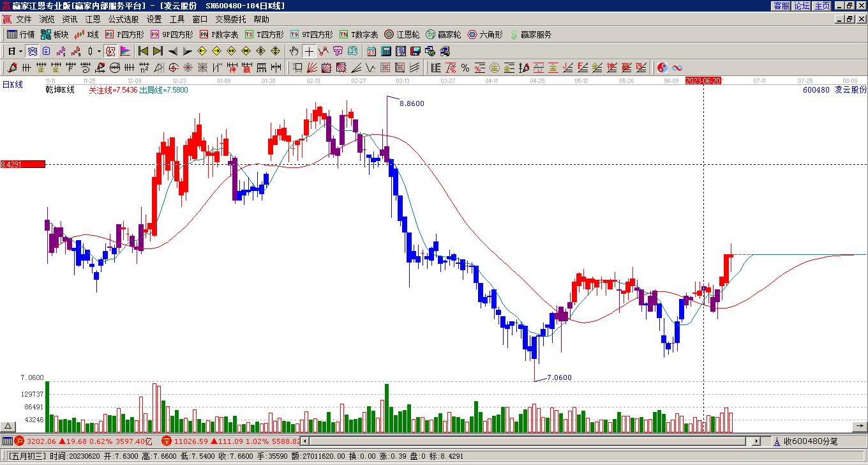Switch to the K线 candlestick view
Screen dimensions: 868x465
pyautogui.click(x=87, y=34)
